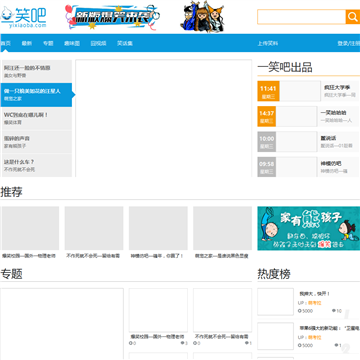
Task: Open the 我牌大，快开！ title link
Action: 315,294
